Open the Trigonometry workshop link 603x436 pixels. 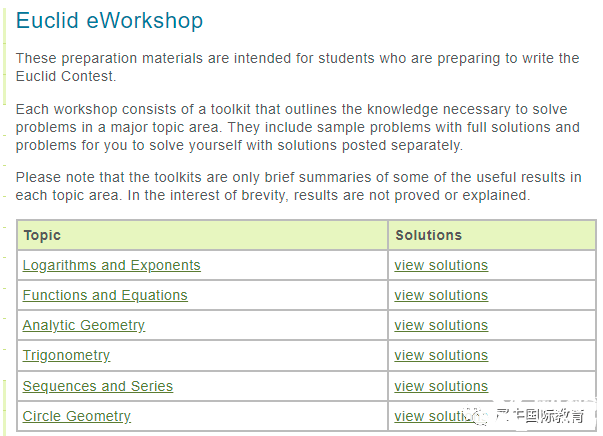(66, 356)
